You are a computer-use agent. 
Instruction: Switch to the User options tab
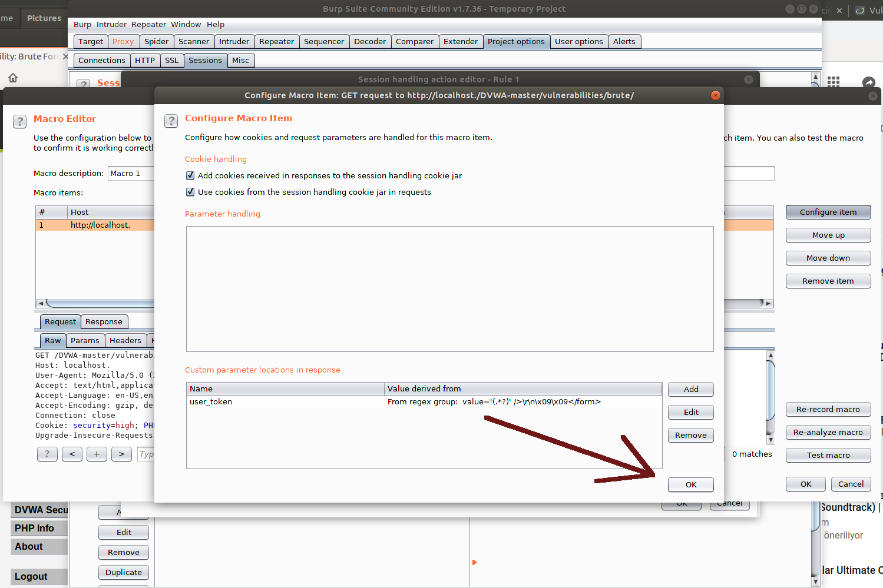[579, 41]
